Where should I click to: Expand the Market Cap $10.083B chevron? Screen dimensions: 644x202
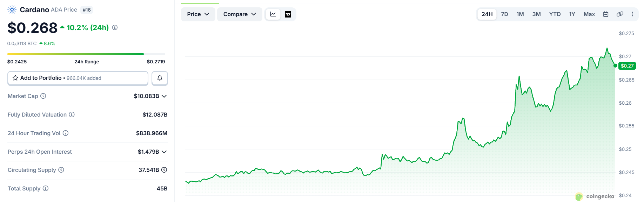tap(164, 96)
